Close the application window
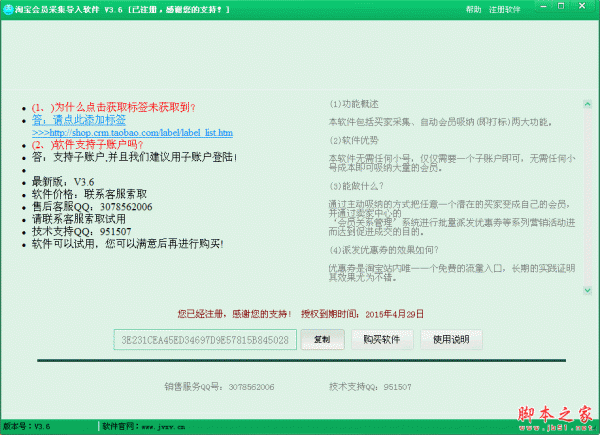Image resolution: width=600 pixels, height=435 pixels. [582, 6]
